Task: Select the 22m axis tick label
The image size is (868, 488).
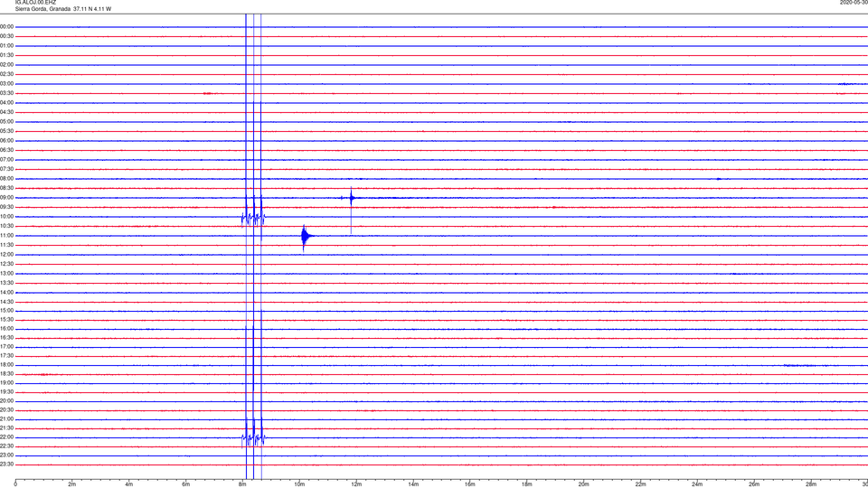Action: (640, 484)
